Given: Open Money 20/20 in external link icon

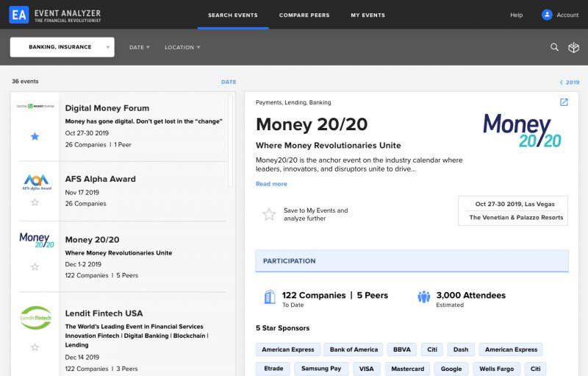Looking at the screenshot, I should [564, 102].
